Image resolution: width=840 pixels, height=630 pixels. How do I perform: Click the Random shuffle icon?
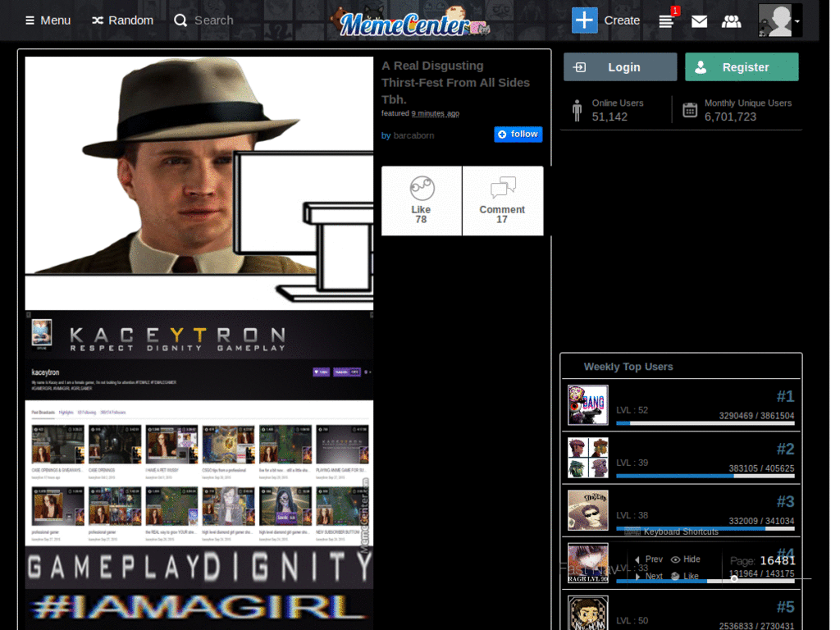pos(98,21)
